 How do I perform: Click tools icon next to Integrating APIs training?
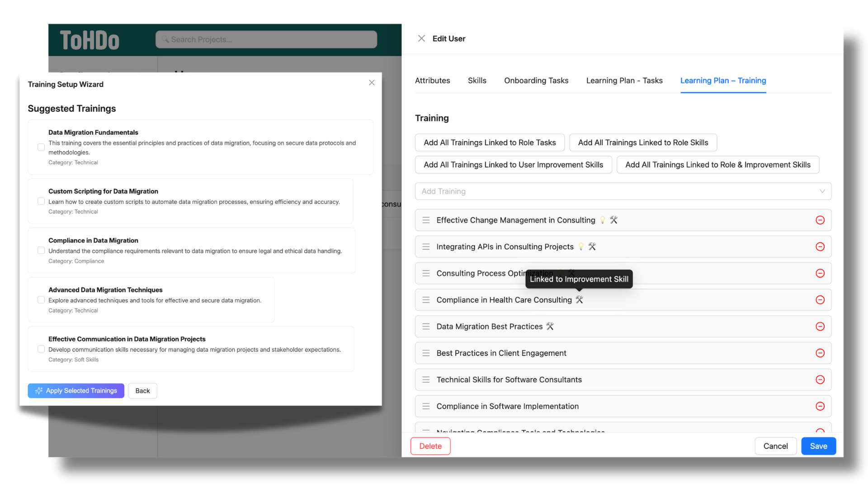pos(592,247)
